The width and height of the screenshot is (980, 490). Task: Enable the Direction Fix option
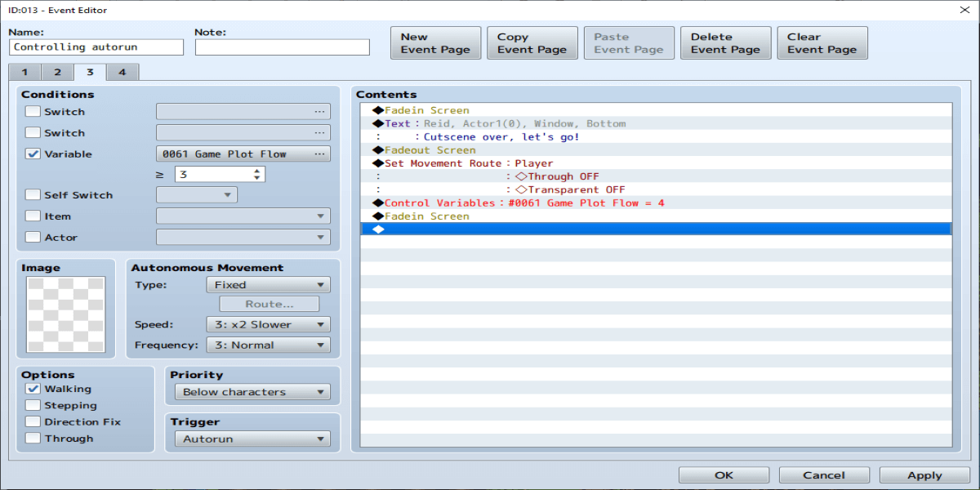33,422
